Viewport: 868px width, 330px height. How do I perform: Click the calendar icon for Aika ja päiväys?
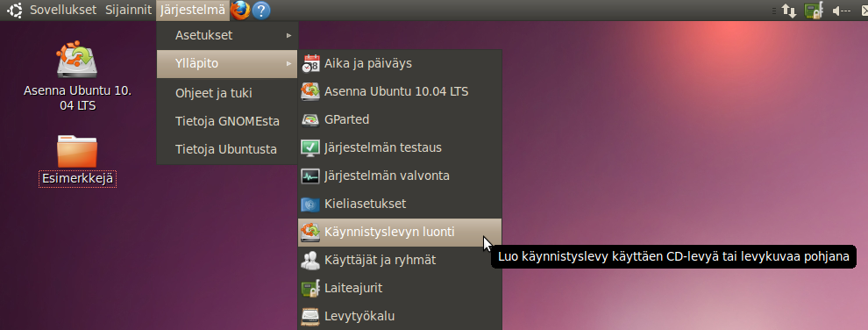tap(310, 64)
